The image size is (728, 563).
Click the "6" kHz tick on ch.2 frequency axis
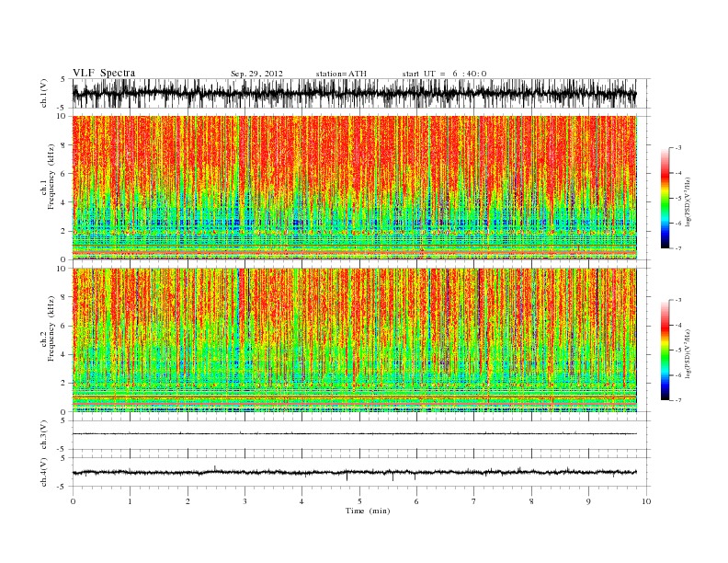point(64,326)
